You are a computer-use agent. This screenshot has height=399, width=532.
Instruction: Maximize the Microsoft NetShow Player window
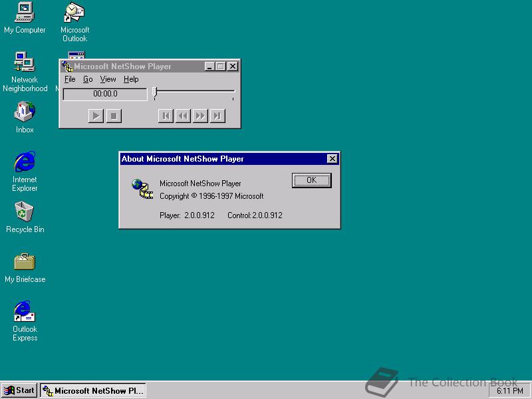click(221, 66)
